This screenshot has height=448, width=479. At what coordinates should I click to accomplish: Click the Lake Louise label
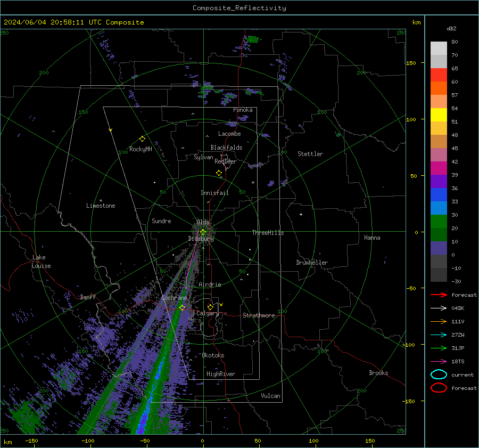point(41,262)
